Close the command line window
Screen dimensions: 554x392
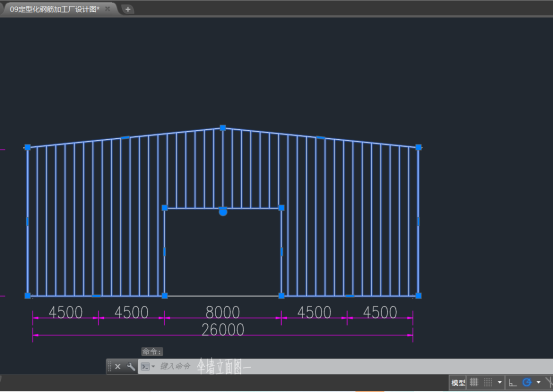118,367
